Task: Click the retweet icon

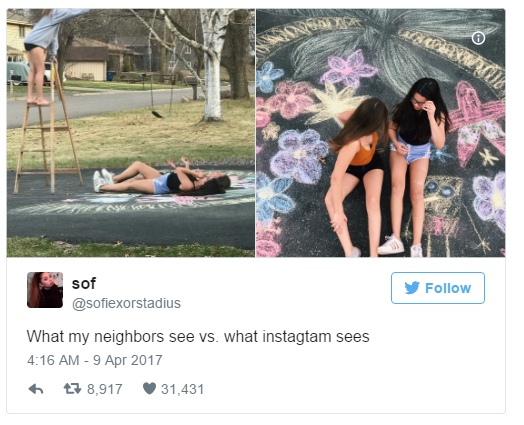Action: click(x=73, y=389)
